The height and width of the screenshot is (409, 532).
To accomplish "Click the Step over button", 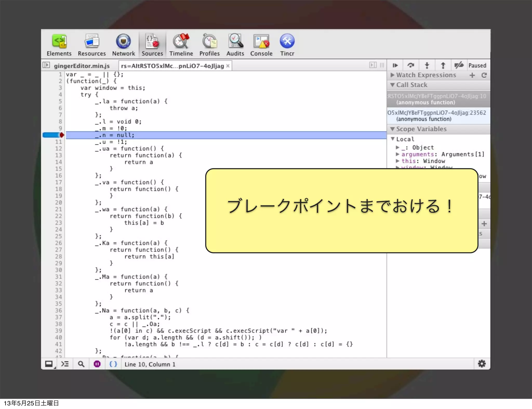I will pos(411,65).
